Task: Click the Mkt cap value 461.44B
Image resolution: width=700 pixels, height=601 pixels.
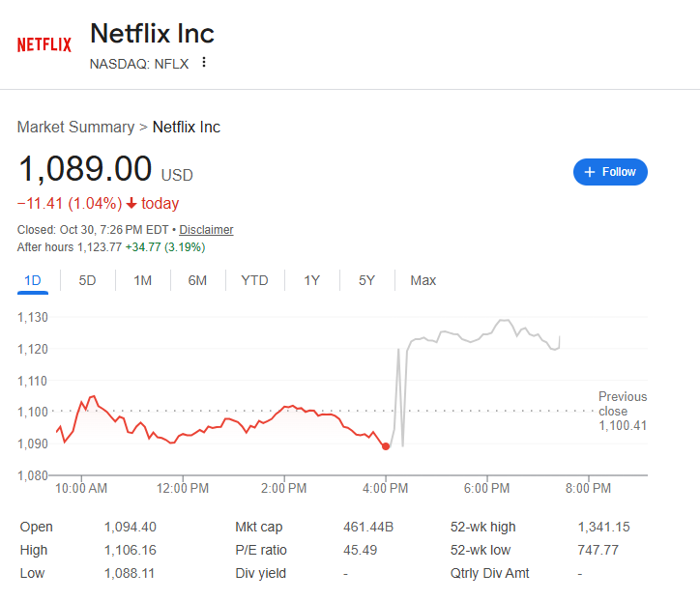Action: 368,528
